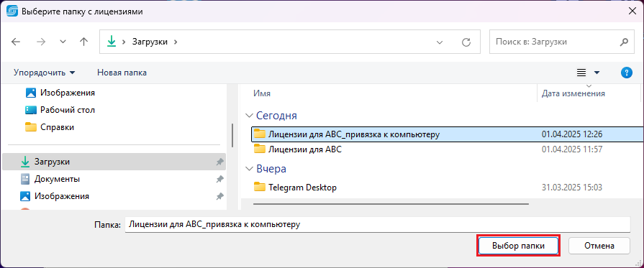Close the folder selection dialog

coord(632,11)
